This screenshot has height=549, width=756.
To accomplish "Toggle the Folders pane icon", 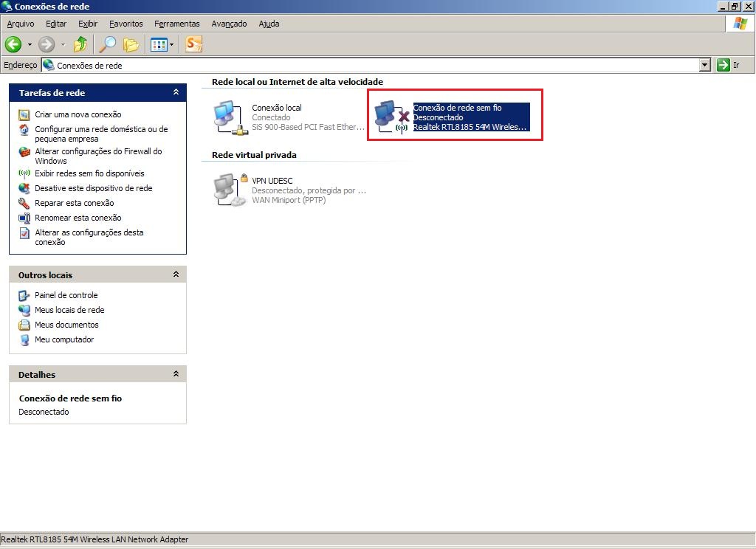I will [x=131, y=44].
